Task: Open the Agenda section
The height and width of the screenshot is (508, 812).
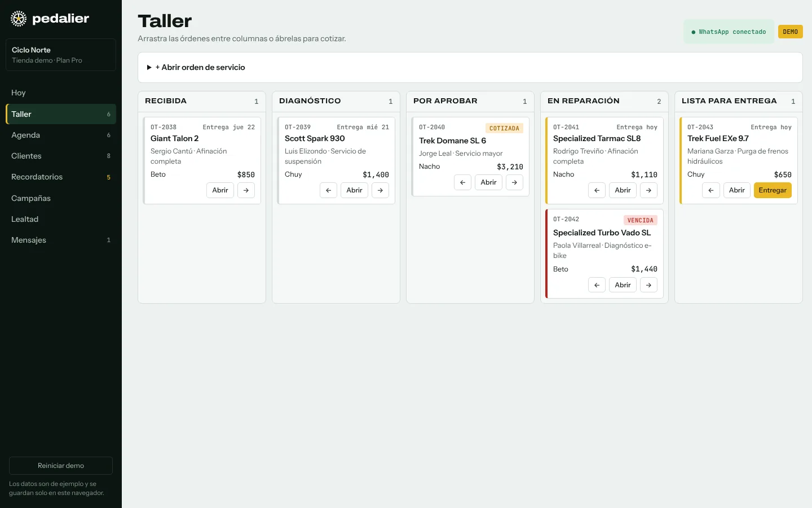Action: tap(61, 135)
